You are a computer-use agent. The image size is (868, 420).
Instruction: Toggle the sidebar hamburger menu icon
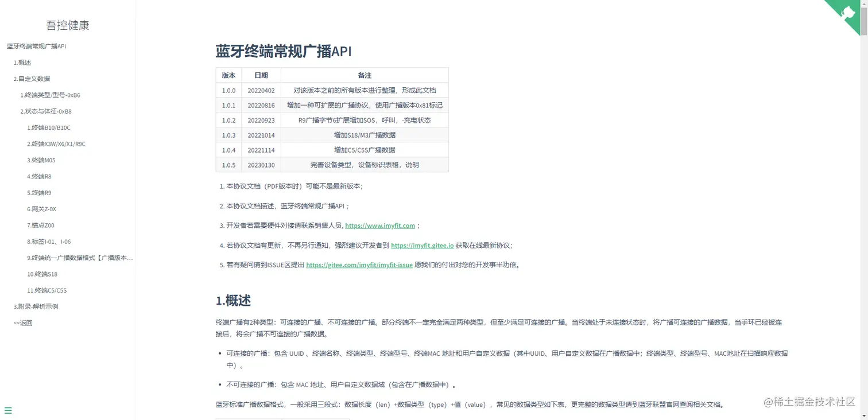coord(8,410)
